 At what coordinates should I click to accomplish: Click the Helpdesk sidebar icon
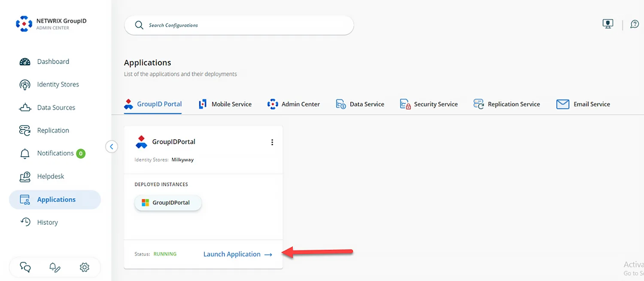(x=25, y=176)
